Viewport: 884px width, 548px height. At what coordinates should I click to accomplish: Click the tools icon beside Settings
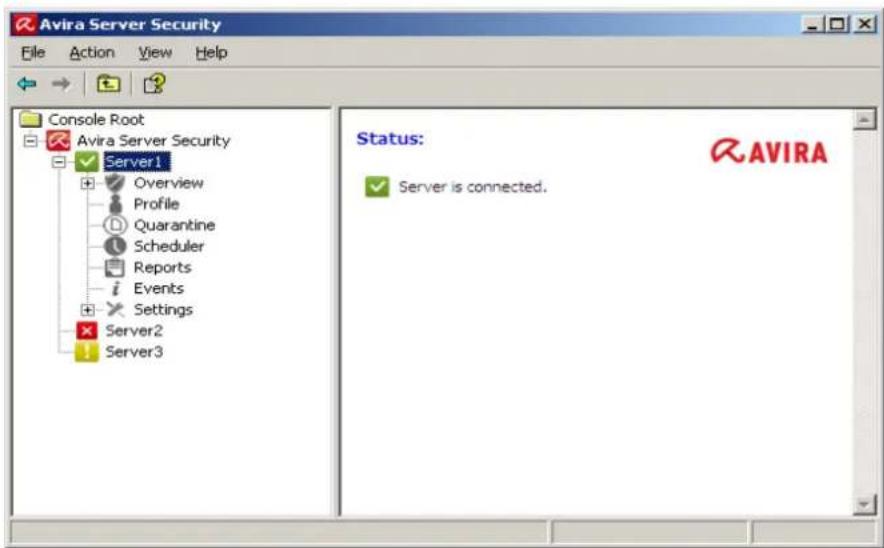[x=115, y=310]
